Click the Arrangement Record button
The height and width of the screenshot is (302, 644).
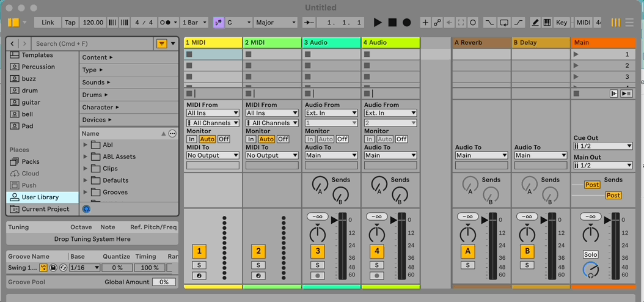(x=407, y=23)
